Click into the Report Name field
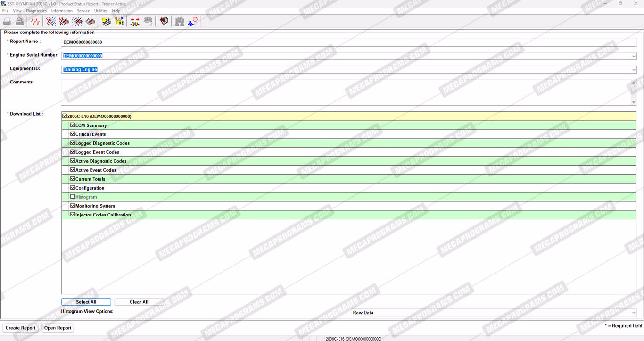The image size is (644, 341). 349,42
